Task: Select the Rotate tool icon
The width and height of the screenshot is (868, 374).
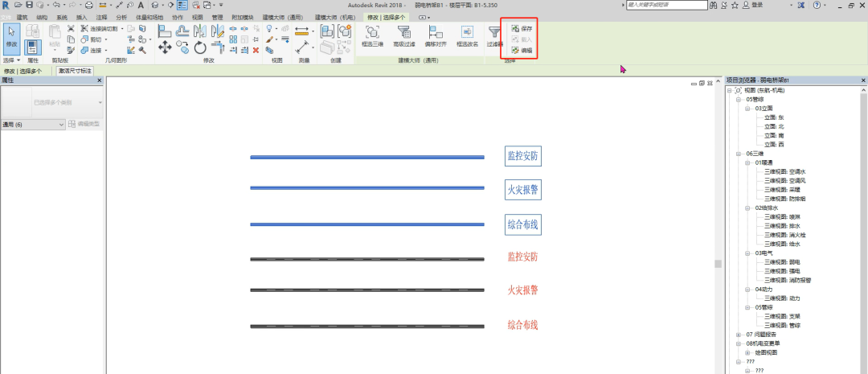Action: pyautogui.click(x=200, y=47)
